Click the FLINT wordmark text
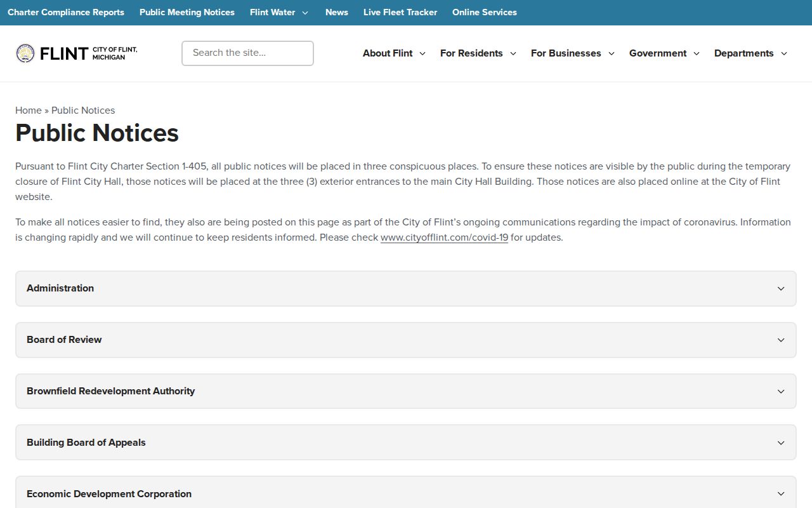The height and width of the screenshot is (508, 812). [x=63, y=53]
